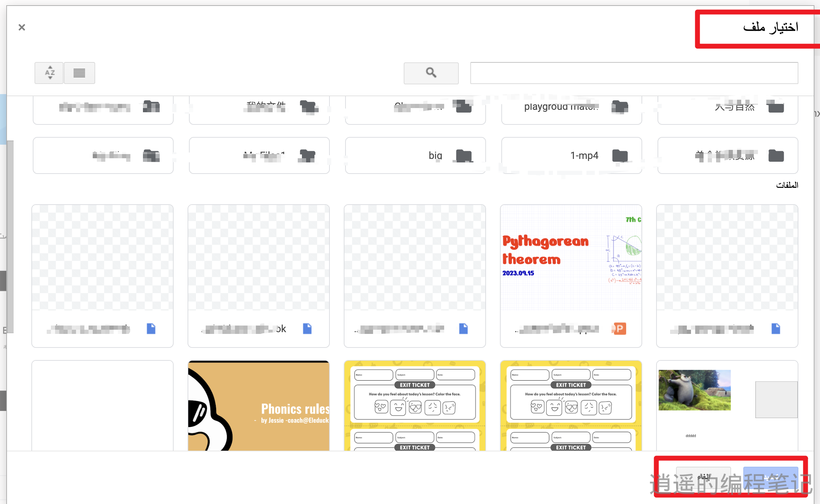Click the search text input field

click(x=634, y=73)
